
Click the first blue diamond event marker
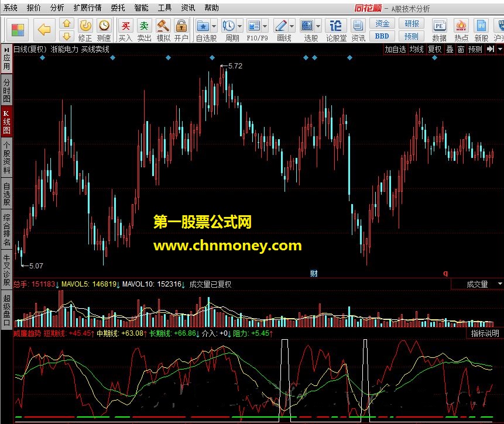tap(42, 58)
